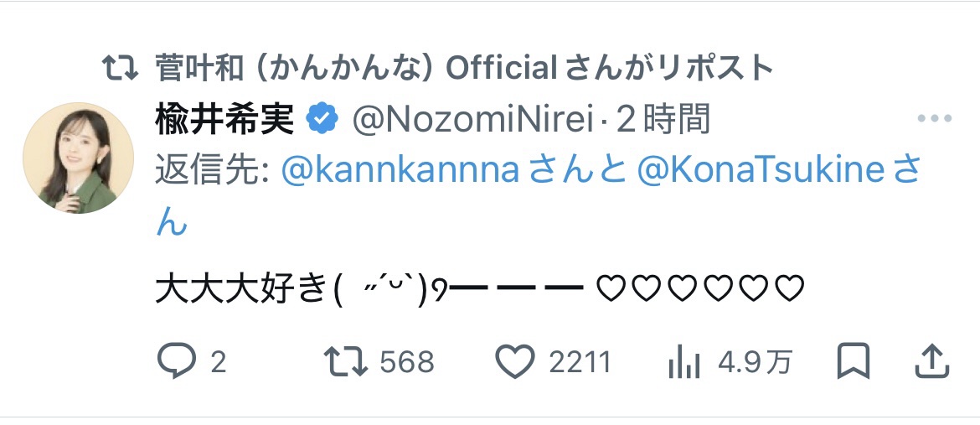Image resolution: width=980 pixels, height=425 pixels.
Task: Click the 2時間 timestamp
Action: 663,120
